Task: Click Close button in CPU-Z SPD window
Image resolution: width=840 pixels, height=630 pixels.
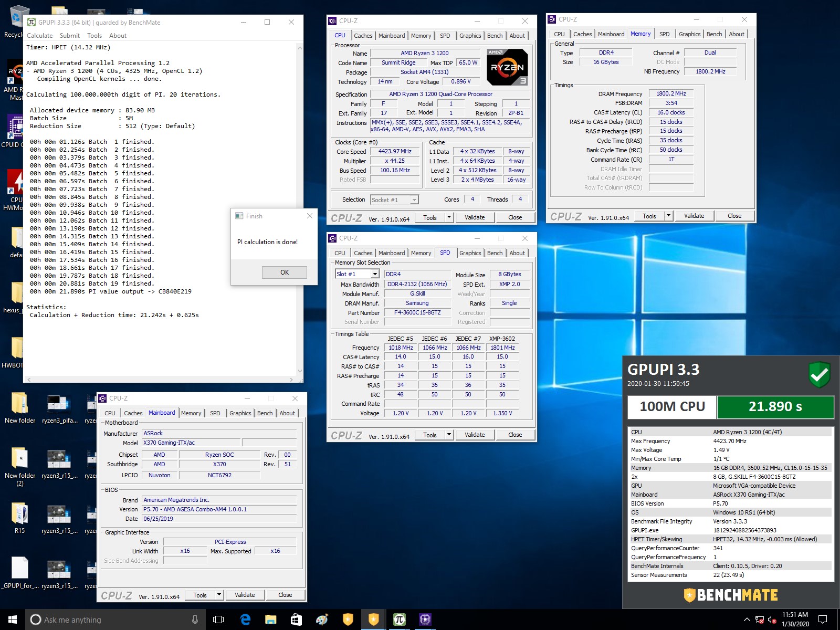Action: point(515,435)
